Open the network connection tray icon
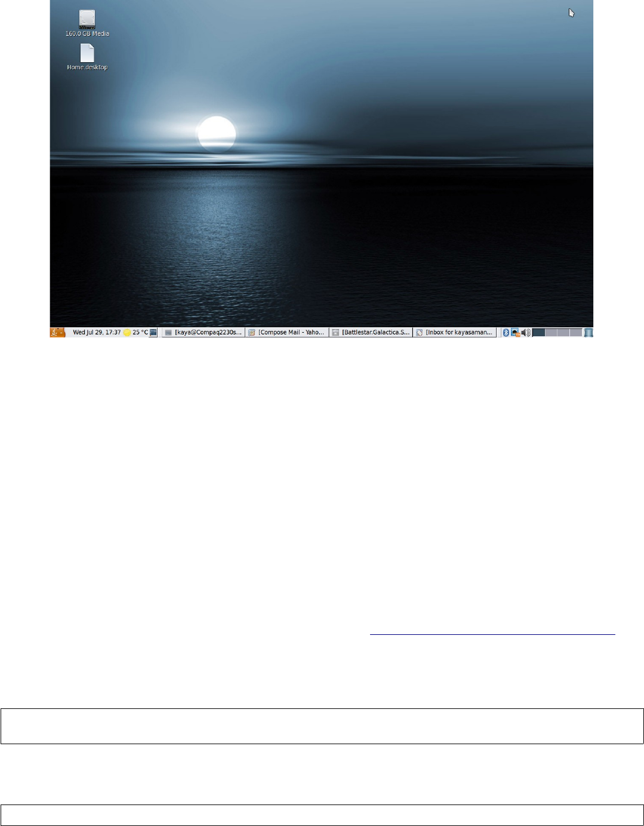This screenshot has height=826, width=644. pyautogui.click(x=515, y=333)
